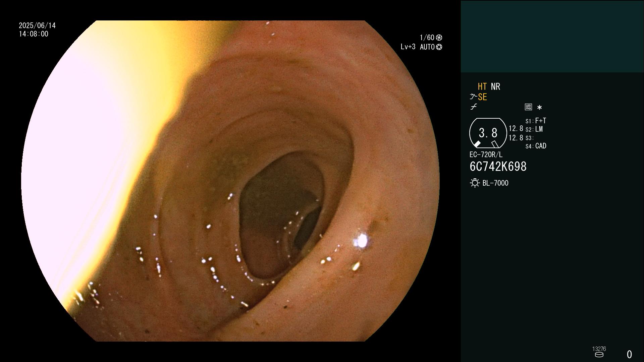Click the empty S3: switch assignment
The image size is (644, 362).
(x=529, y=138)
